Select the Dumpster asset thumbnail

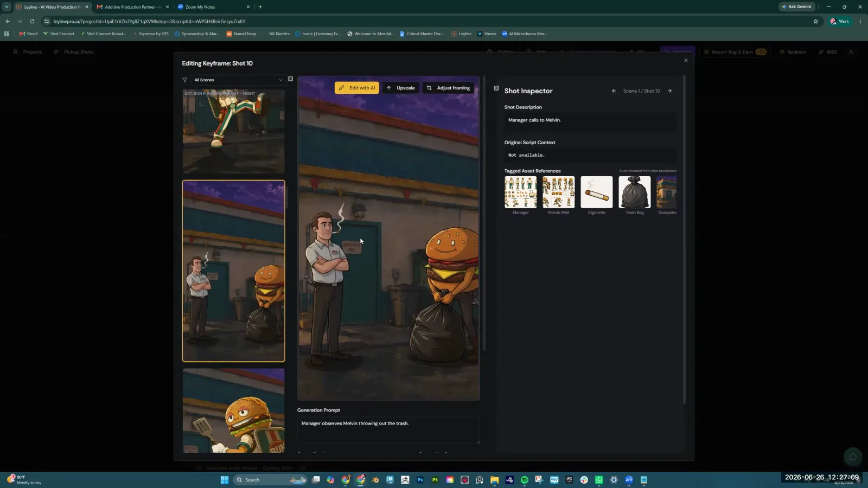click(x=667, y=192)
